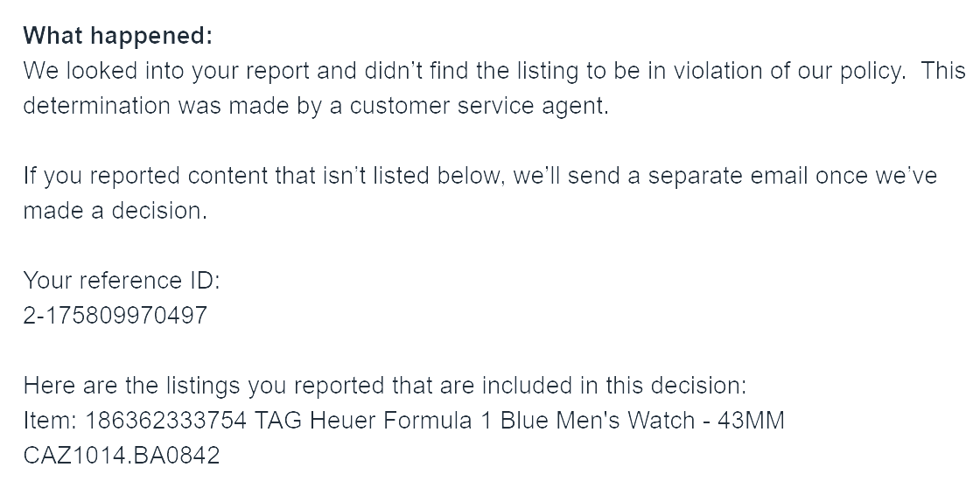
Task: Click the "Item:" label
Action: [51, 421]
